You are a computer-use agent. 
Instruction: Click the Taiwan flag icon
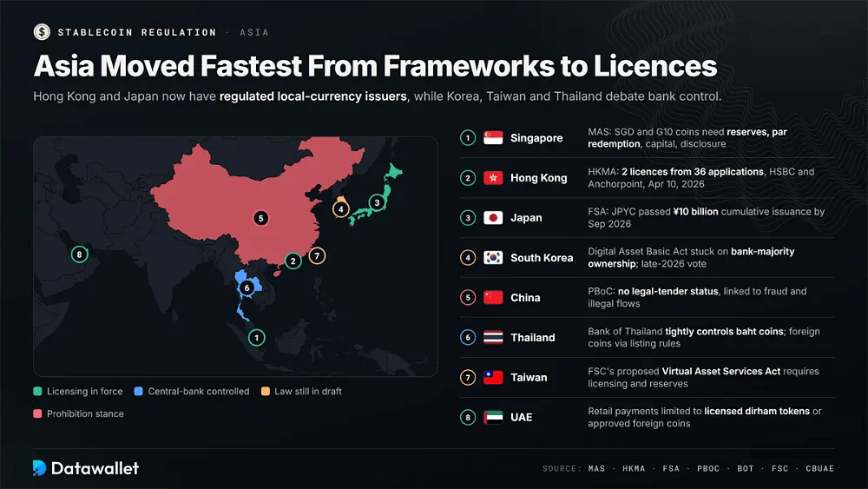pyautogui.click(x=493, y=377)
